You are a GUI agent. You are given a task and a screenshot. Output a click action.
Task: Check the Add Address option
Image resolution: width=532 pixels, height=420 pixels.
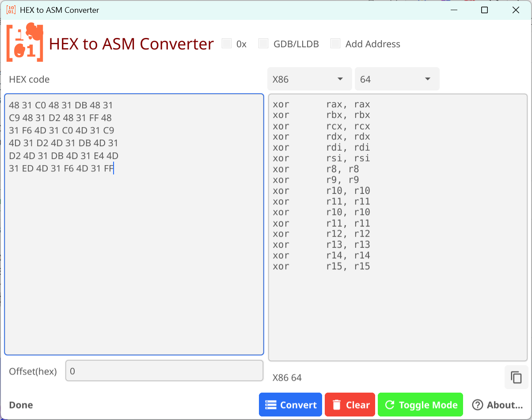pos(335,43)
